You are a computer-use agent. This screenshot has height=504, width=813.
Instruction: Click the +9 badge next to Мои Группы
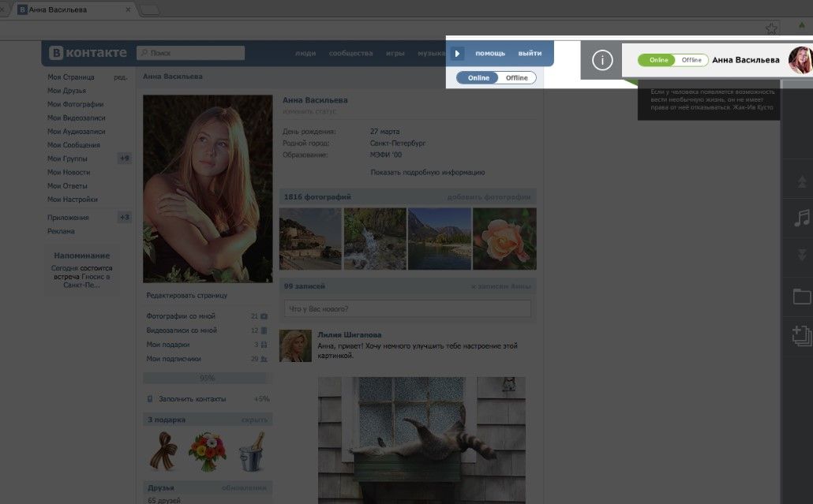click(x=125, y=159)
